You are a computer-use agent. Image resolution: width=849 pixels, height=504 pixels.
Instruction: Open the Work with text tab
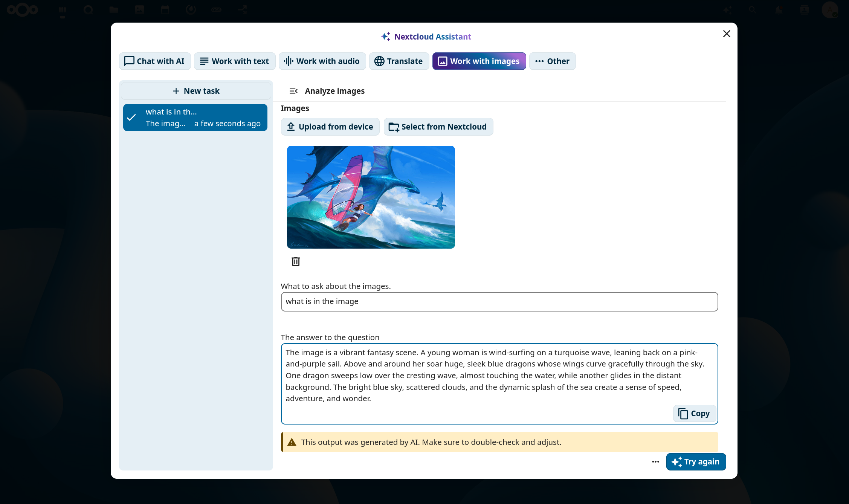point(235,61)
